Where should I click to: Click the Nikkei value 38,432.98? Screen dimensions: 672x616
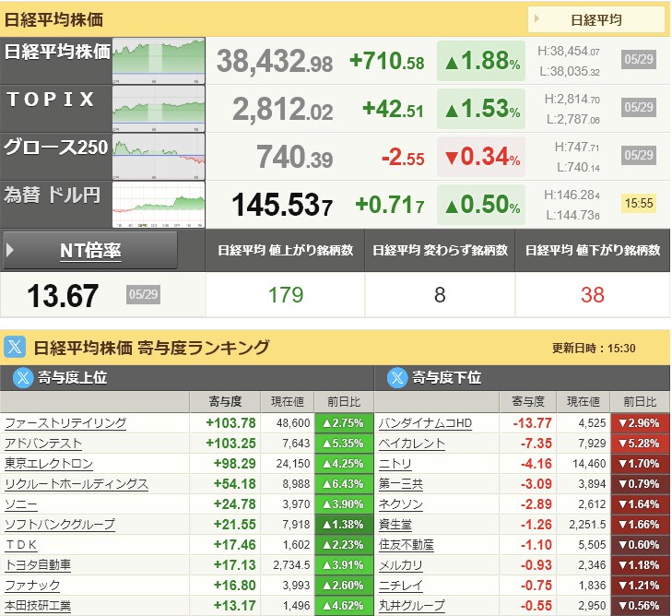(275, 61)
